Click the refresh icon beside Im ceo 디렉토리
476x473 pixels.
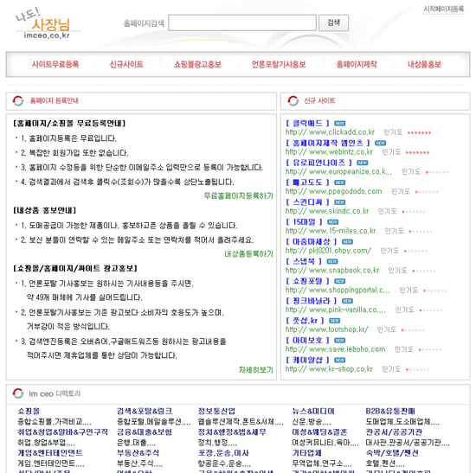18,393
